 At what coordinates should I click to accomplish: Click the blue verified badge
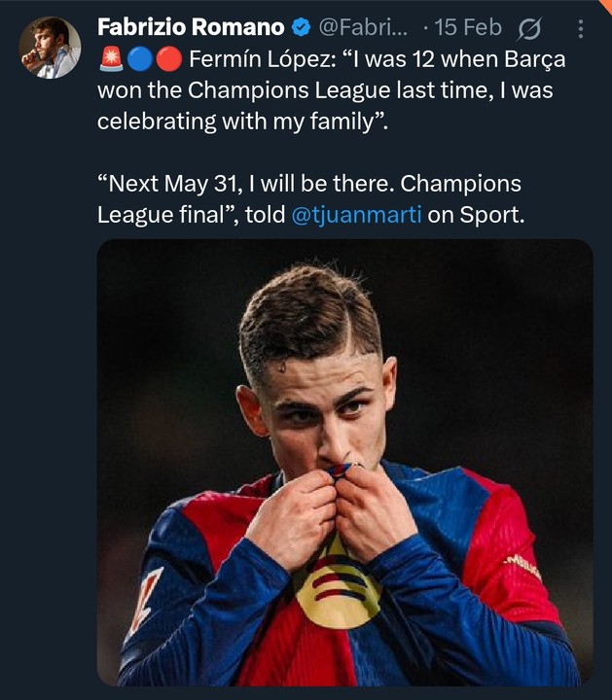coord(301,28)
